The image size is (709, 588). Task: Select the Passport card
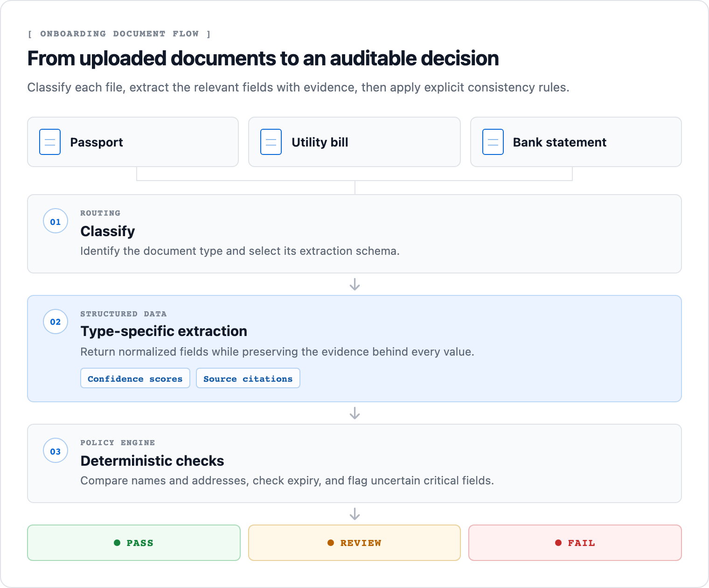click(x=133, y=142)
